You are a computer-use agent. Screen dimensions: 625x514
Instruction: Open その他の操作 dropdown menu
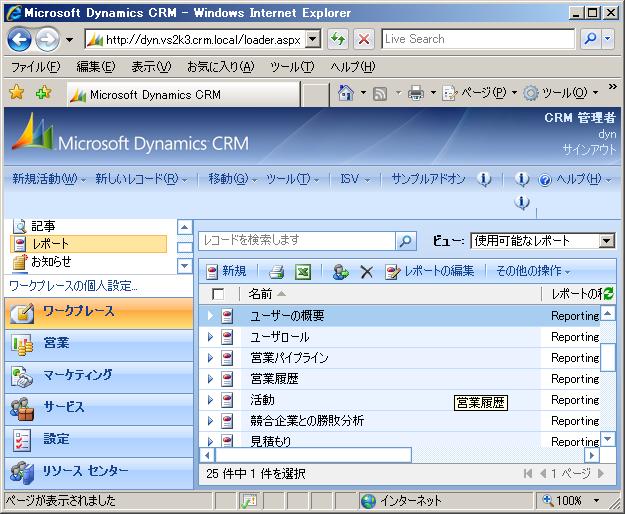(x=533, y=271)
